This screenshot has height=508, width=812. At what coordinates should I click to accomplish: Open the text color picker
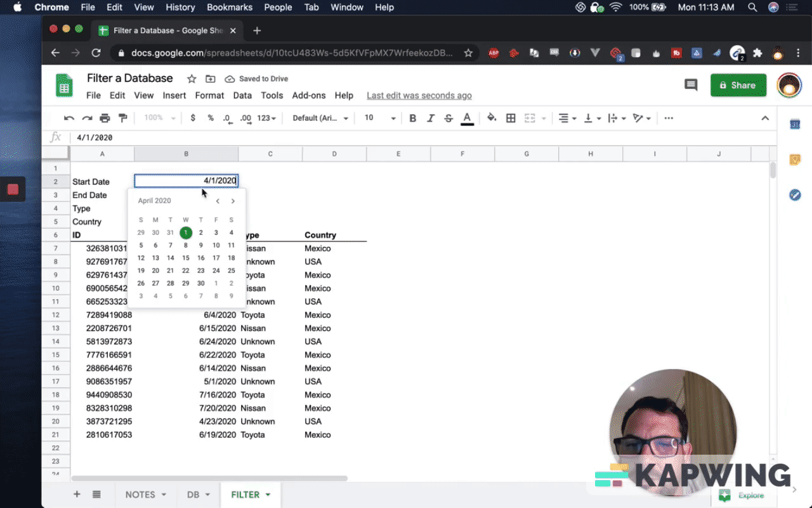pyautogui.click(x=468, y=118)
